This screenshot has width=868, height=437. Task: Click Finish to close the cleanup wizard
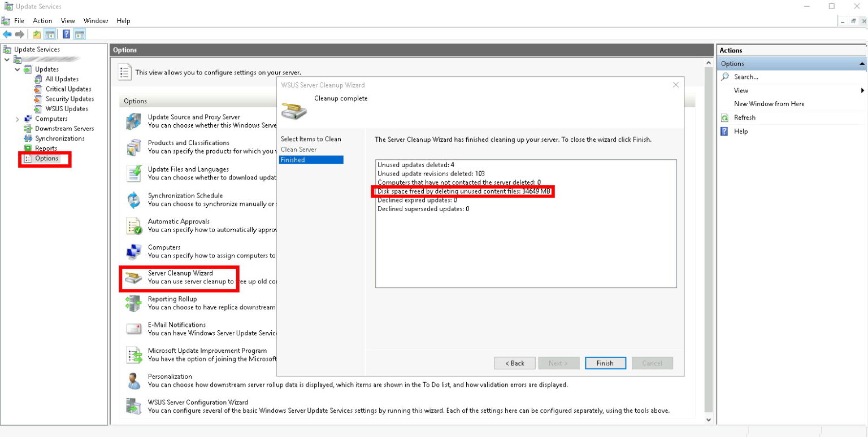pyautogui.click(x=605, y=363)
